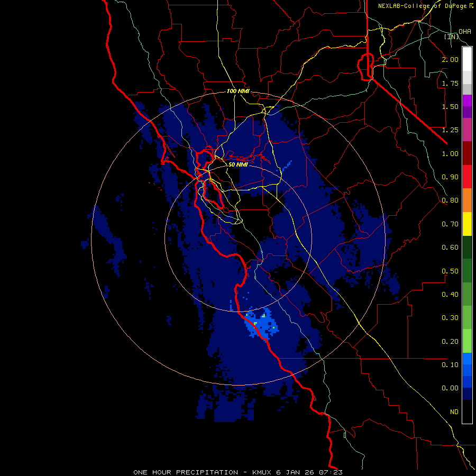The height and width of the screenshot is (476, 476).
Task: Click the 0.20 legend value
Action: point(450,342)
